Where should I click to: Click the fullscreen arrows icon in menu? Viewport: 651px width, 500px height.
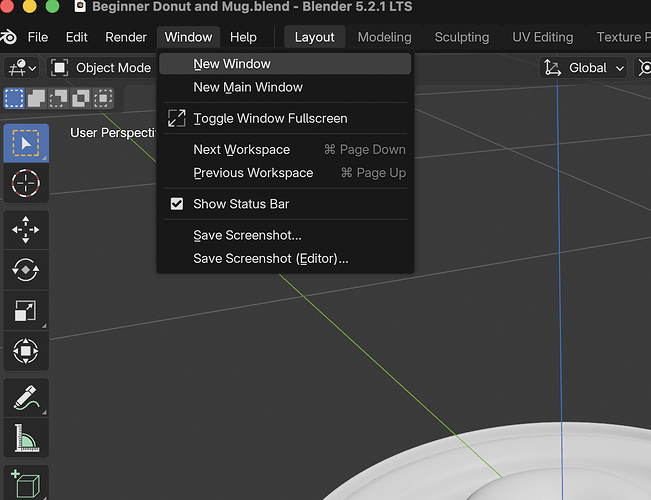click(x=176, y=118)
